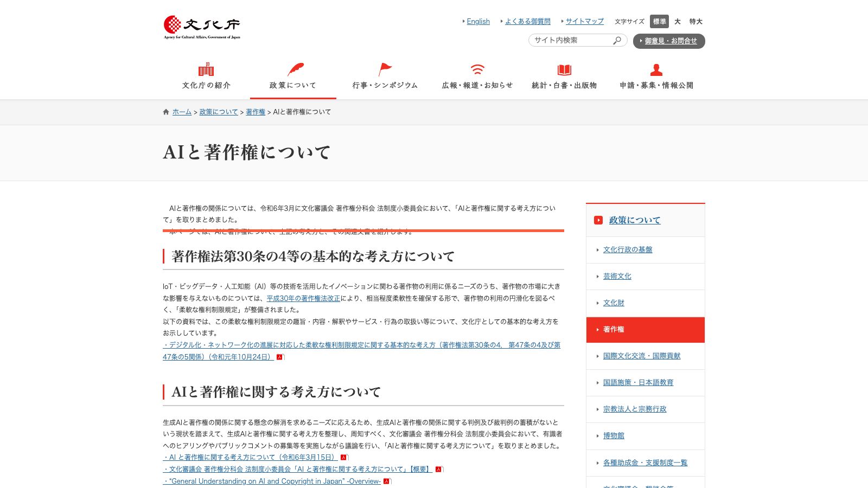This screenshot has height=488, width=868.
Task: Open the デジタル化・ネットワーク化 基本的な考え方 PDF link
Action: (361, 351)
